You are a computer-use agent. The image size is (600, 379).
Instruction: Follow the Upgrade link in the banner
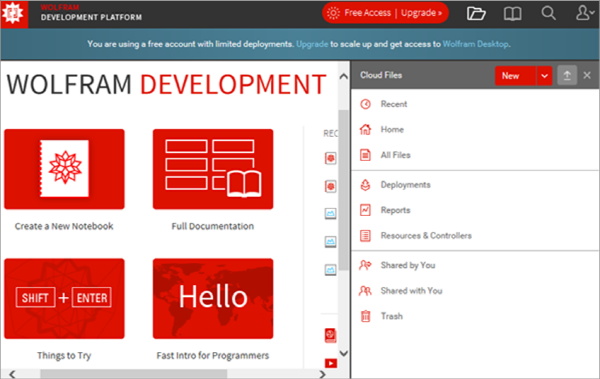[312, 44]
